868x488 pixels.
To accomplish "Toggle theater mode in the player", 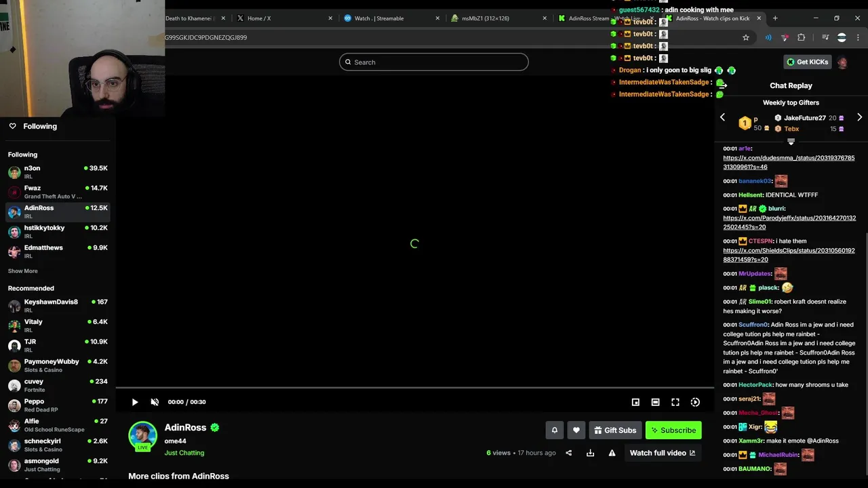I will point(655,402).
